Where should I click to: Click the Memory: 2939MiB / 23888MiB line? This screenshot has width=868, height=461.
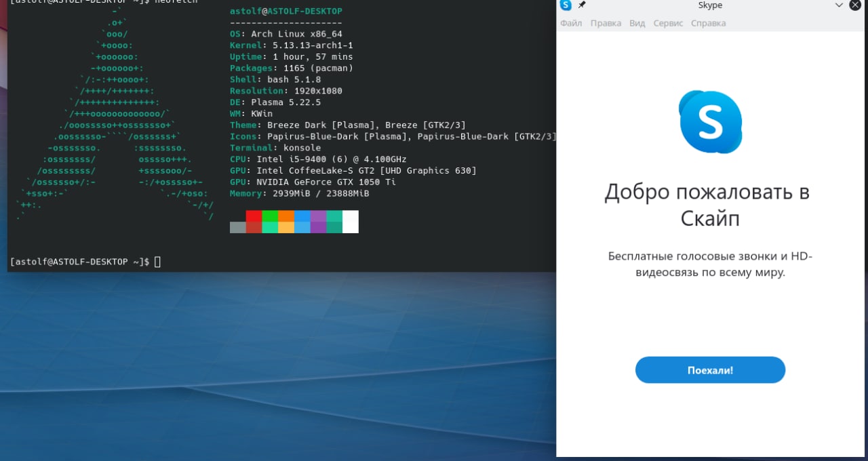click(x=300, y=194)
